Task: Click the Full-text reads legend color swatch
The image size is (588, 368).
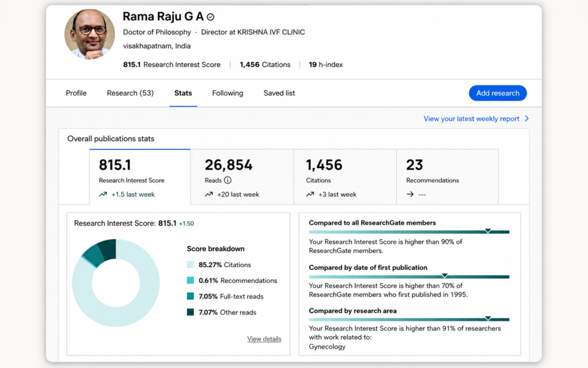Action: click(x=190, y=296)
